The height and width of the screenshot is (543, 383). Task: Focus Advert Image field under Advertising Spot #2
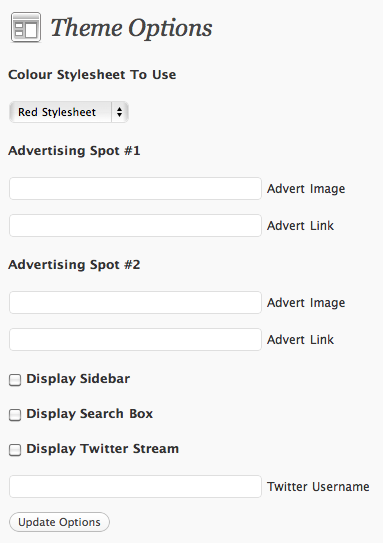coord(135,303)
